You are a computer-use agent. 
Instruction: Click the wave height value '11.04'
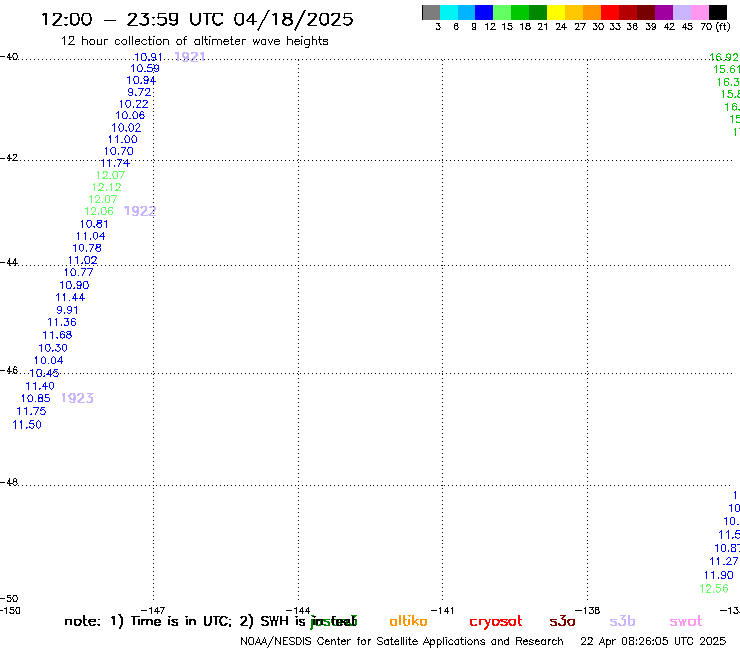pos(91,236)
